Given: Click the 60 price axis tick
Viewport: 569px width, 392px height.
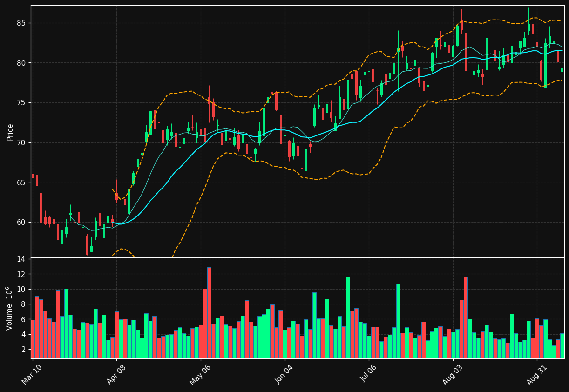Looking at the screenshot, I should tap(22, 222).
